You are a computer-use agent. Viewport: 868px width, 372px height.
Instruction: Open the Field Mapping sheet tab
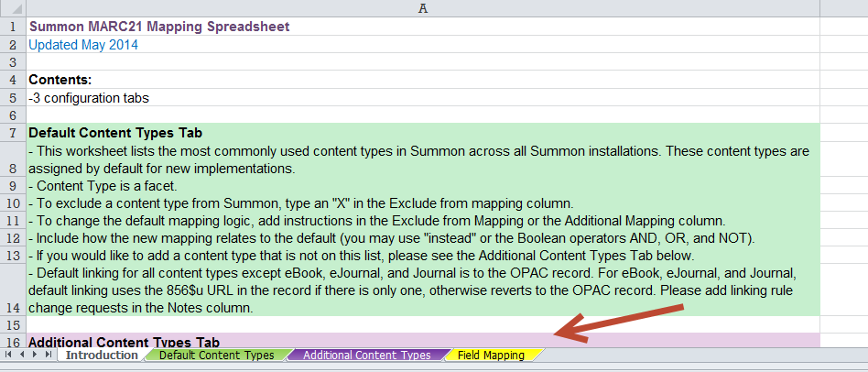[491, 355]
